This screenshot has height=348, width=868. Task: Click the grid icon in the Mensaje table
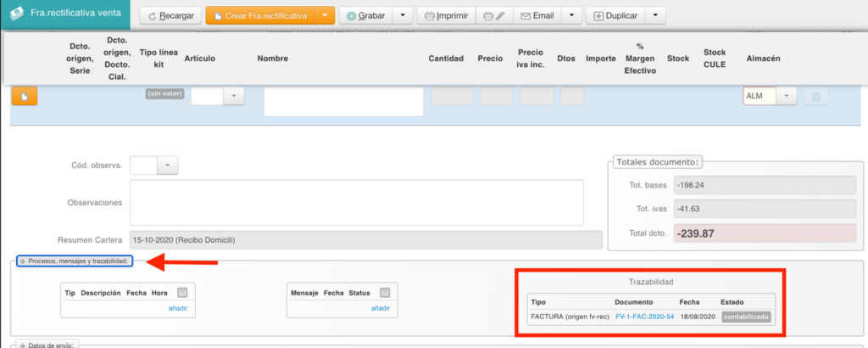point(386,293)
